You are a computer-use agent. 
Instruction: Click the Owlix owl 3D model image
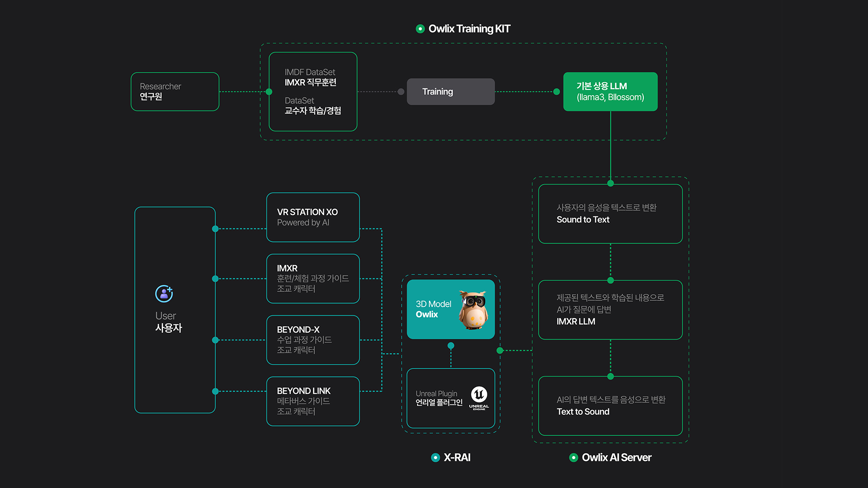click(473, 310)
